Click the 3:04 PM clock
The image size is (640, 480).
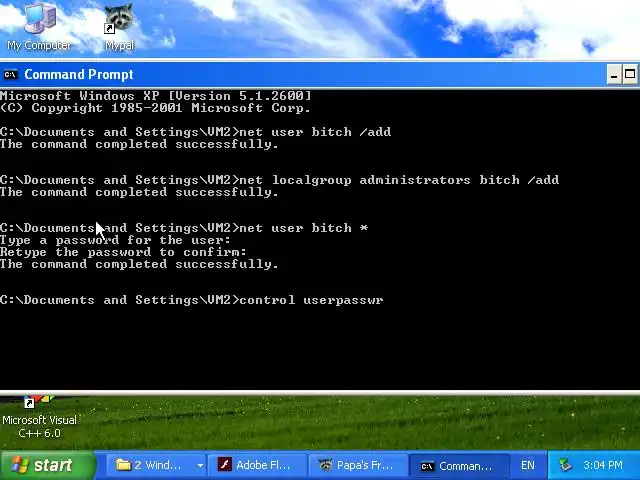pyautogui.click(x=603, y=465)
